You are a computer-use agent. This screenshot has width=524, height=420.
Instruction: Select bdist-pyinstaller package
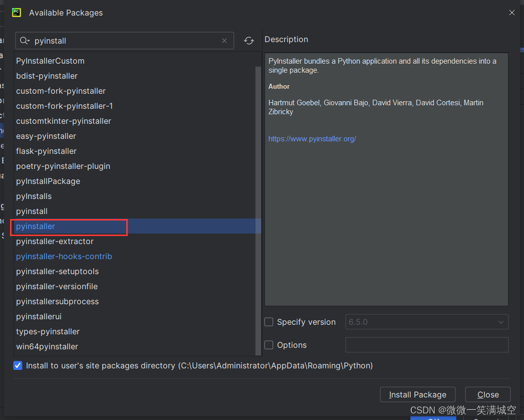pyautogui.click(x=137, y=76)
